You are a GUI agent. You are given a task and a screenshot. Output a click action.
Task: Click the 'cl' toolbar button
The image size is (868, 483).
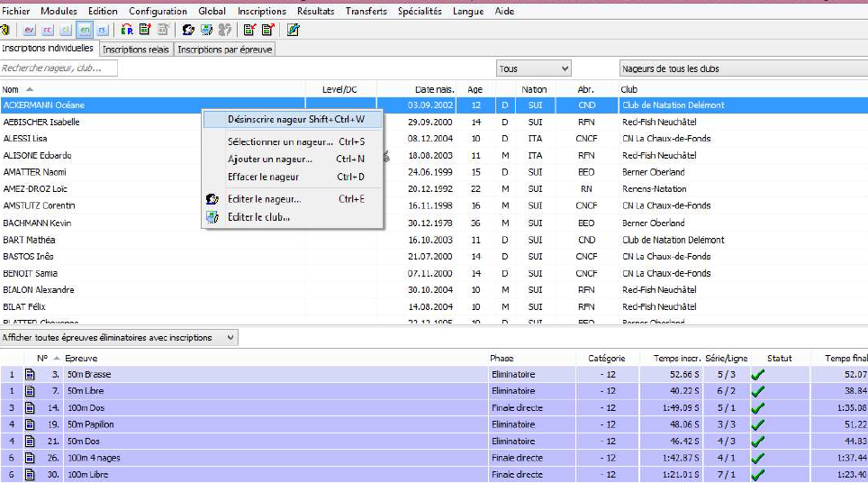click(x=65, y=30)
